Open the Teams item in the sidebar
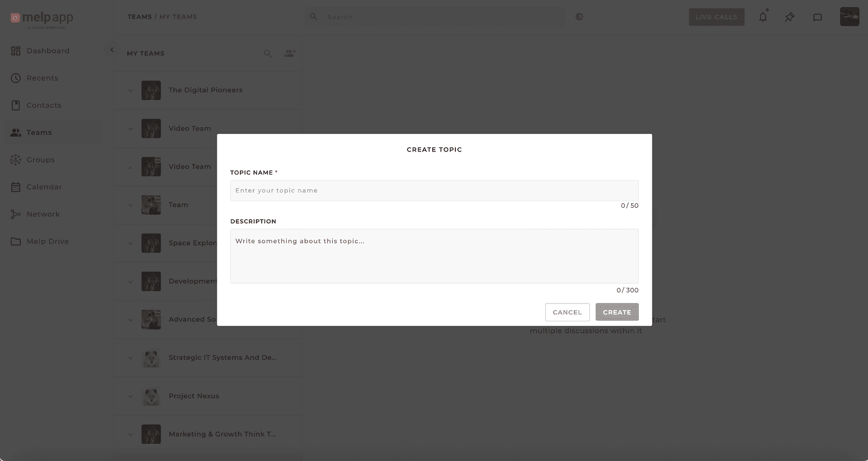Image resolution: width=868 pixels, height=461 pixels. tap(38, 132)
